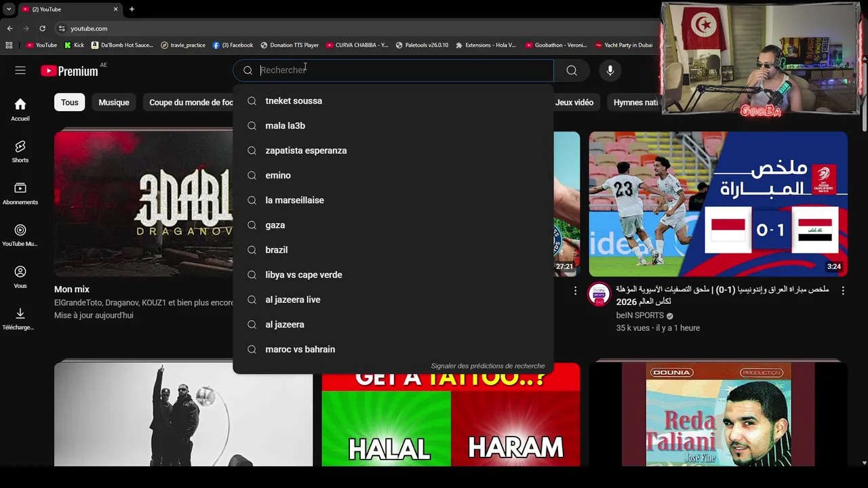Open the Kick bookmark
This screenshot has width=868, height=488.
75,45
